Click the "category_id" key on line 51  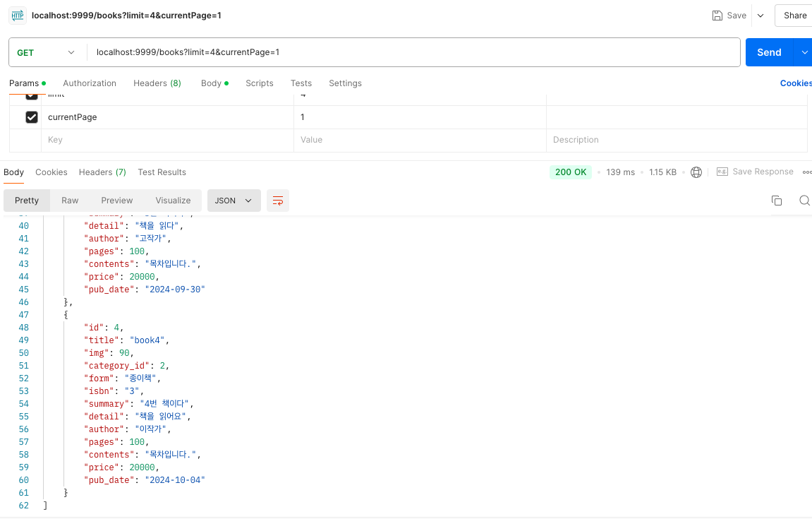(116, 366)
